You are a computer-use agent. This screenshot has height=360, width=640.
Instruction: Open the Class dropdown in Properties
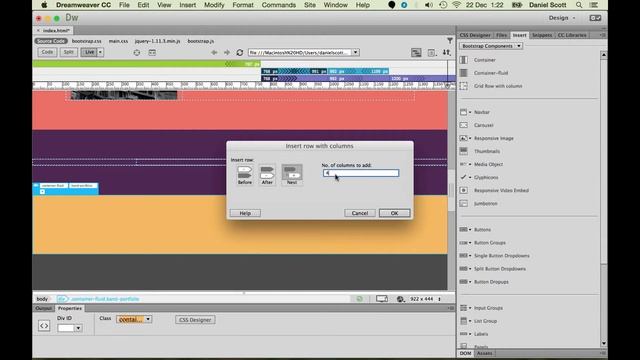pos(148,319)
